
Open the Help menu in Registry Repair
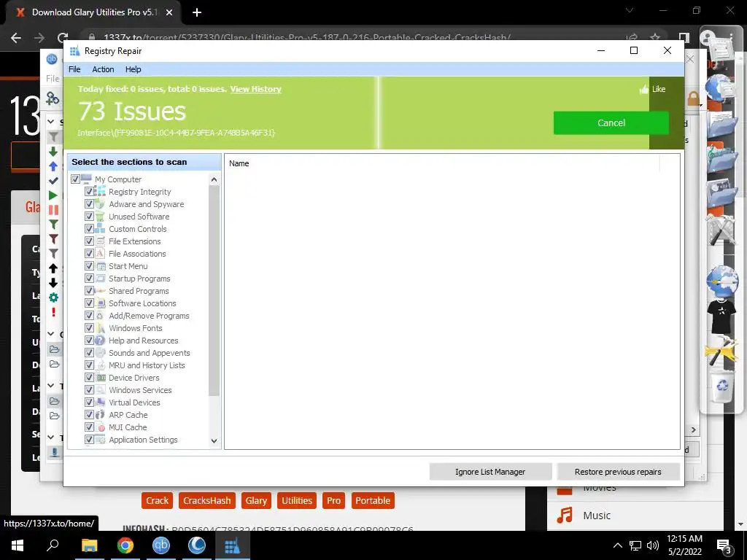pyautogui.click(x=133, y=69)
